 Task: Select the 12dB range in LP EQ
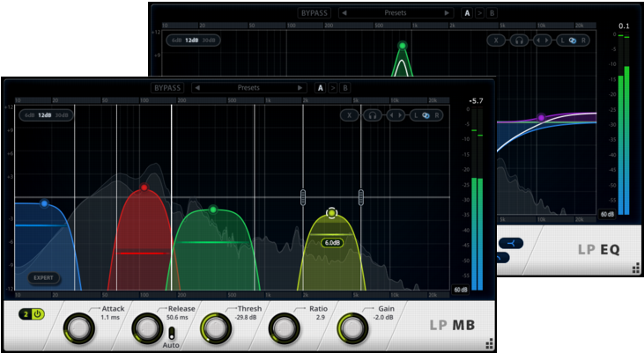(x=192, y=40)
